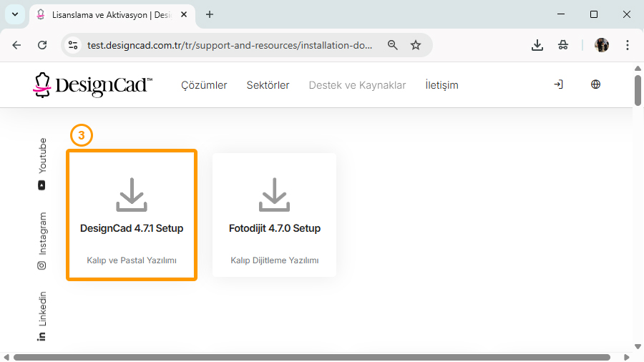Screen dimensions: 644x362
Task: Show Chrome downloads tray
Action: 537,45
